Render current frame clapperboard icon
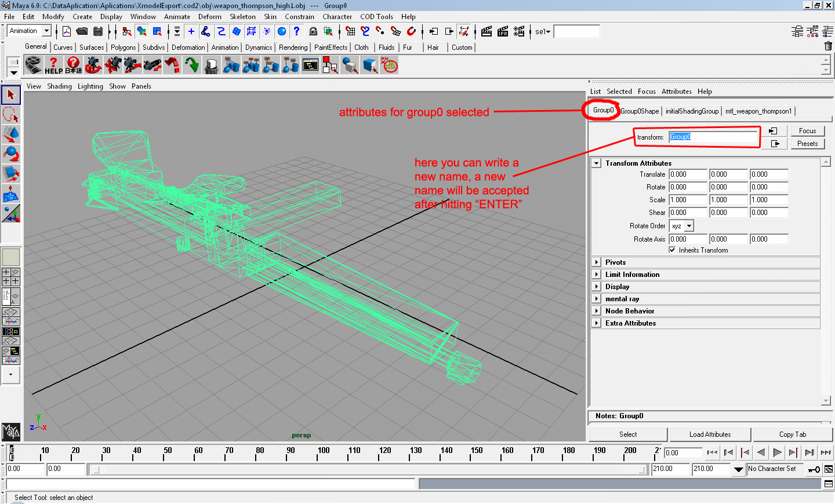This screenshot has height=504, width=835. tap(487, 31)
